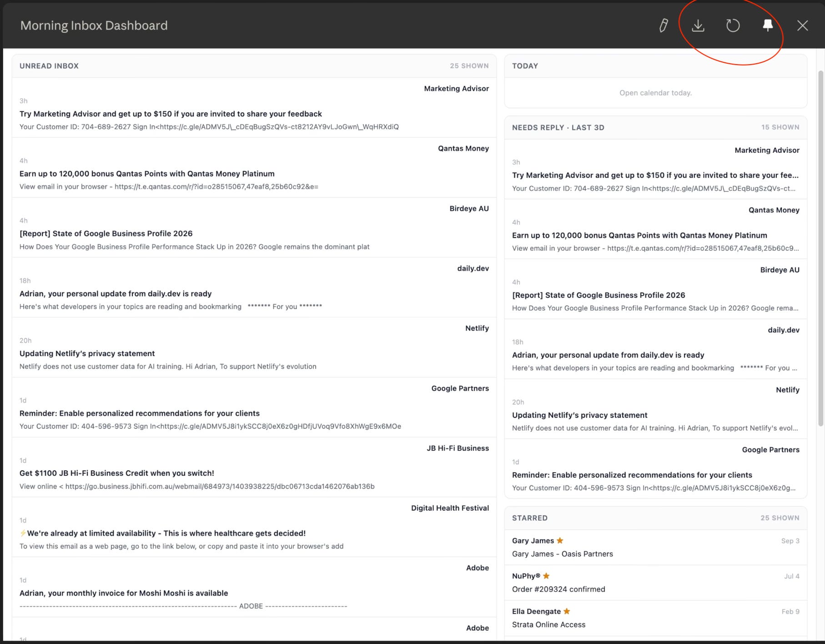Click the STARRED section heading

click(x=530, y=518)
